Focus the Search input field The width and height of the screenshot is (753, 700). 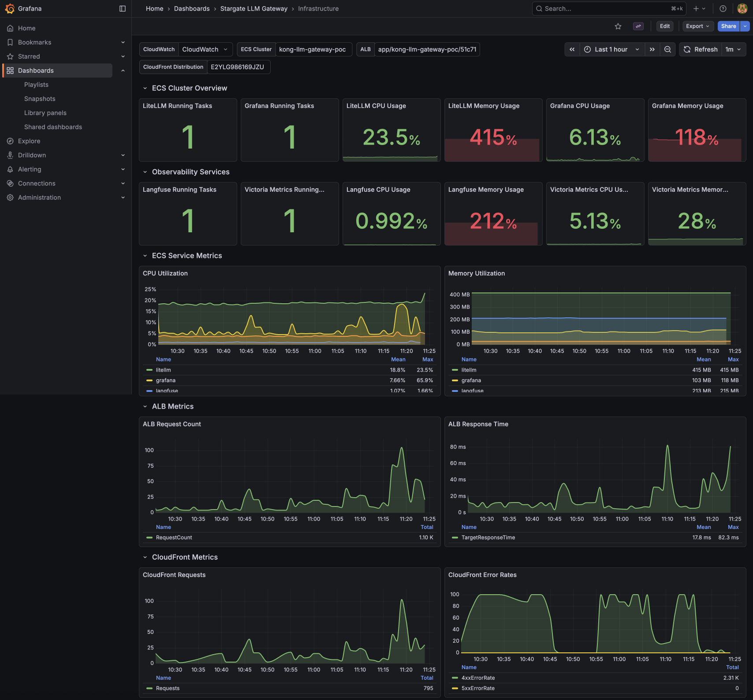pyautogui.click(x=609, y=9)
